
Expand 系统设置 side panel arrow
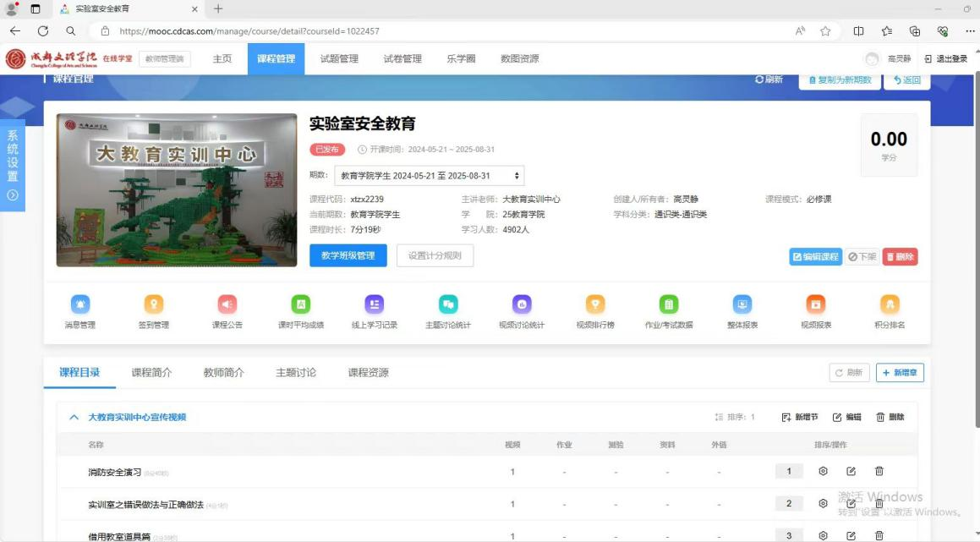[12, 195]
